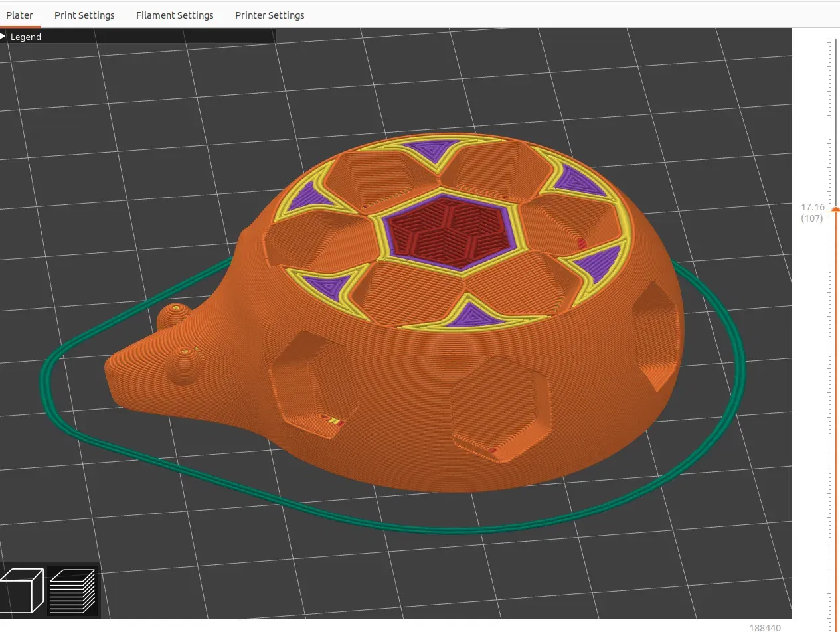This screenshot has width=840, height=632.
Task: Click the purple triangle at top of model
Action: point(433,151)
